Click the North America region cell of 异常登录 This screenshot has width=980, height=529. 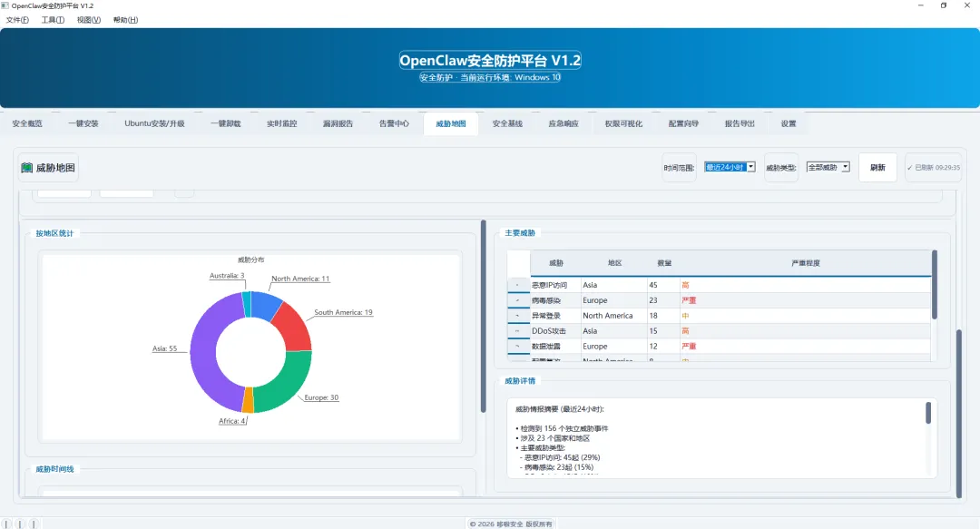pos(614,316)
